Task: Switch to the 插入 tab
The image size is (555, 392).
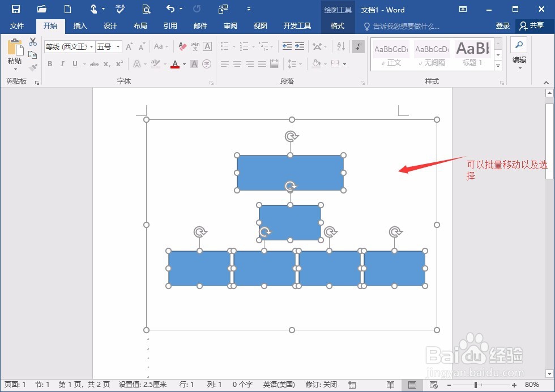Action: click(80, 26)
